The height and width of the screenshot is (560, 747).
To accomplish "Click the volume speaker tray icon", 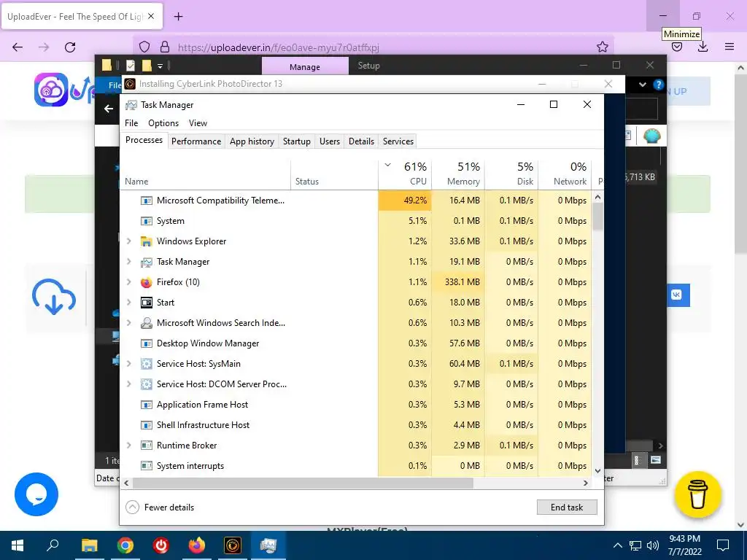I will click(x=653, y=545).
